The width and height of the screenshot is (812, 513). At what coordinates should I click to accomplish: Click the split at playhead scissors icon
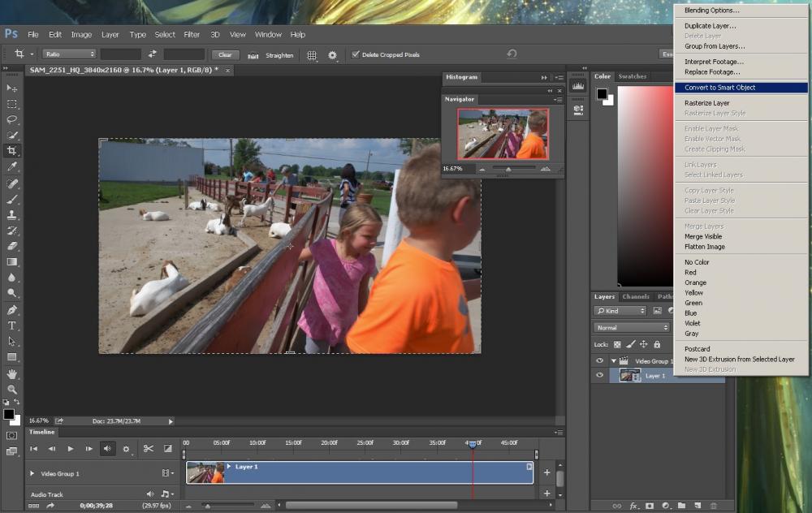click(149, 448)
